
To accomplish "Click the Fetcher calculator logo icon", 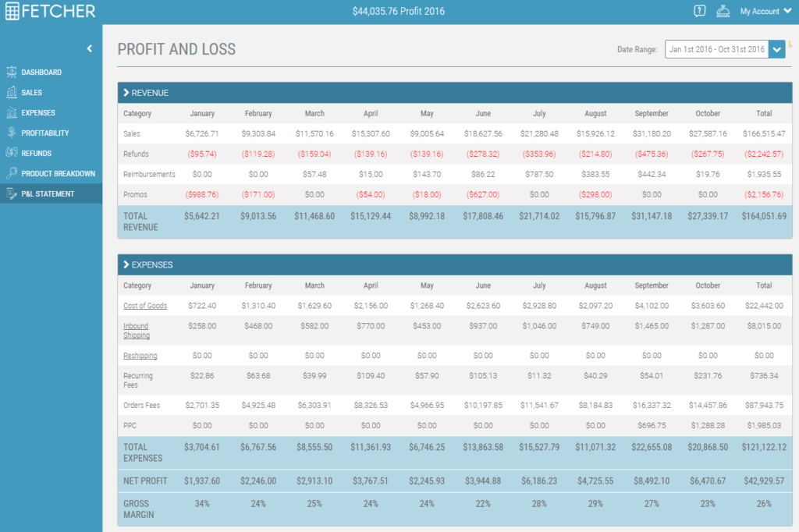I will pos(12,11).
